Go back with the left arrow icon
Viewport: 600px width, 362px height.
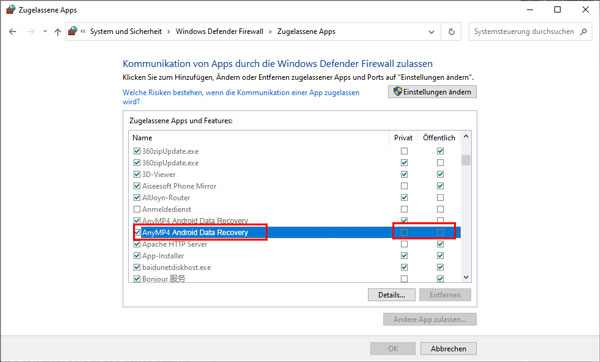(x=13, y=32)
